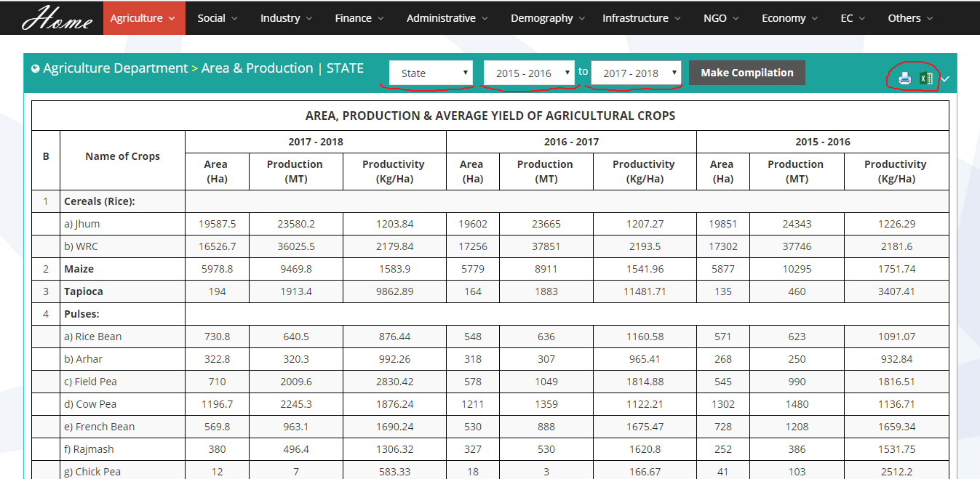
Task: Open the Finance menu
Action: [359, 18]
